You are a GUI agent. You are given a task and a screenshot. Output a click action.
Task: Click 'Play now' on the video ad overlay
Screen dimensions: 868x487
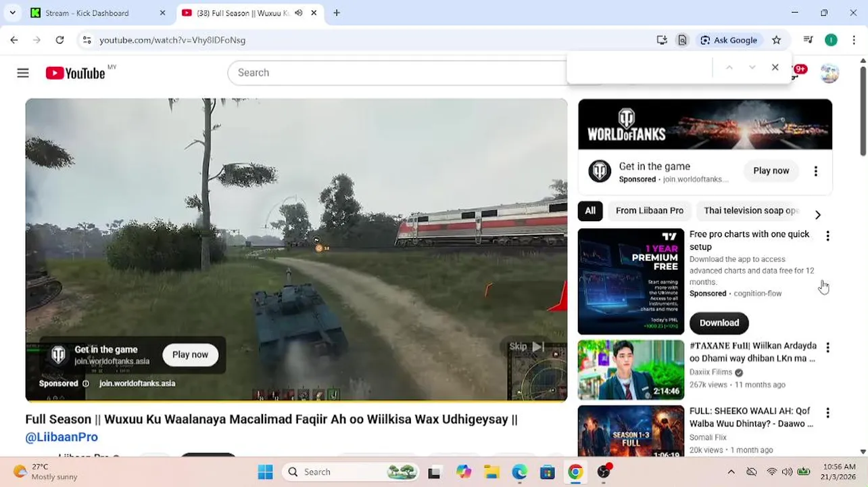point(190,354)
